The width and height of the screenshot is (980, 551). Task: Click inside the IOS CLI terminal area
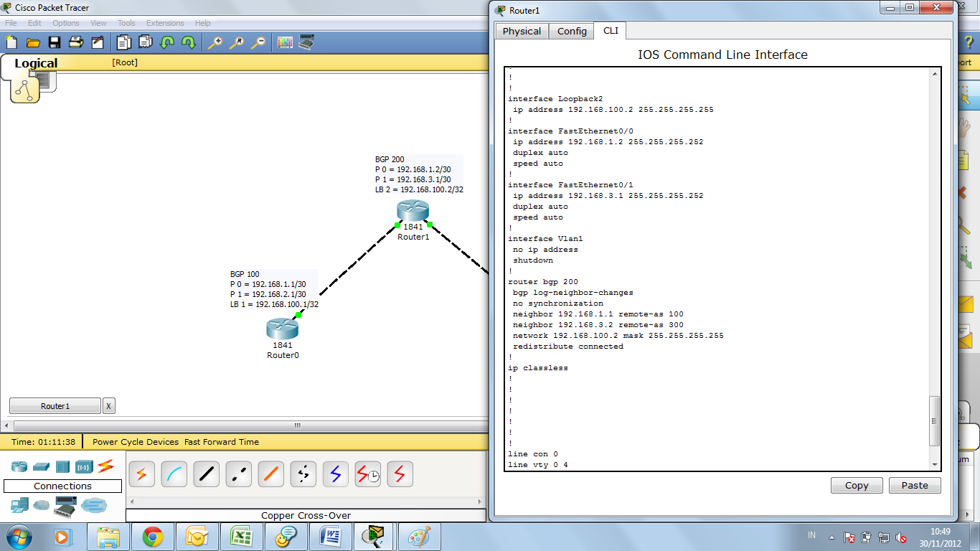pyautogui.click(x=717, y=269)
